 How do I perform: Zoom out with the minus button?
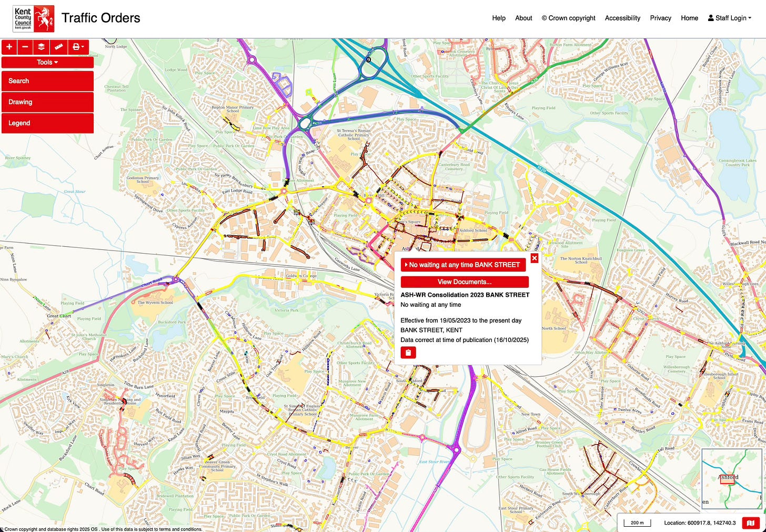point(25,47)
